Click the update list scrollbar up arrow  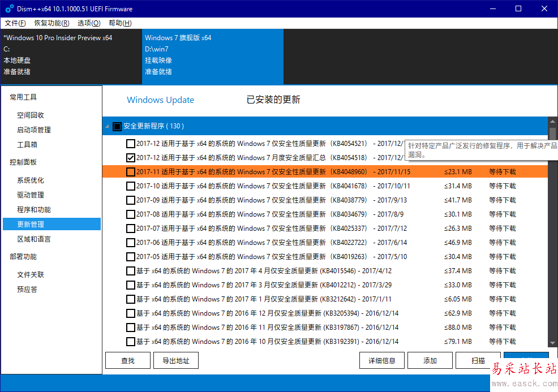pyautogui.click(x=553, y=121)
